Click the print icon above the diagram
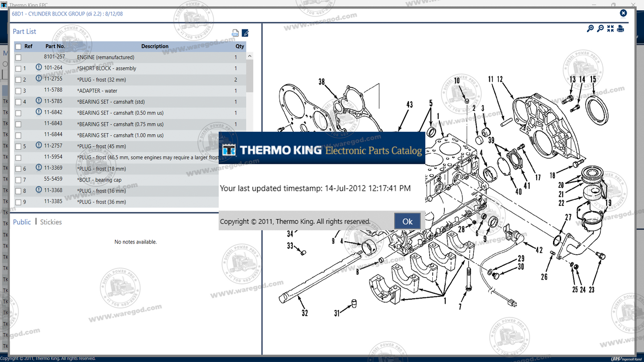644x362 pixels. point(620,28)
